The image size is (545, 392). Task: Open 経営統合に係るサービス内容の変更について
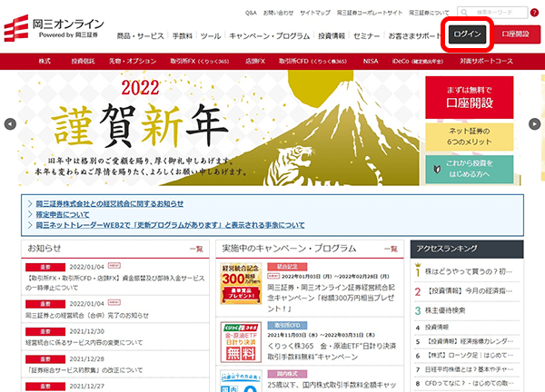[84, 343]
